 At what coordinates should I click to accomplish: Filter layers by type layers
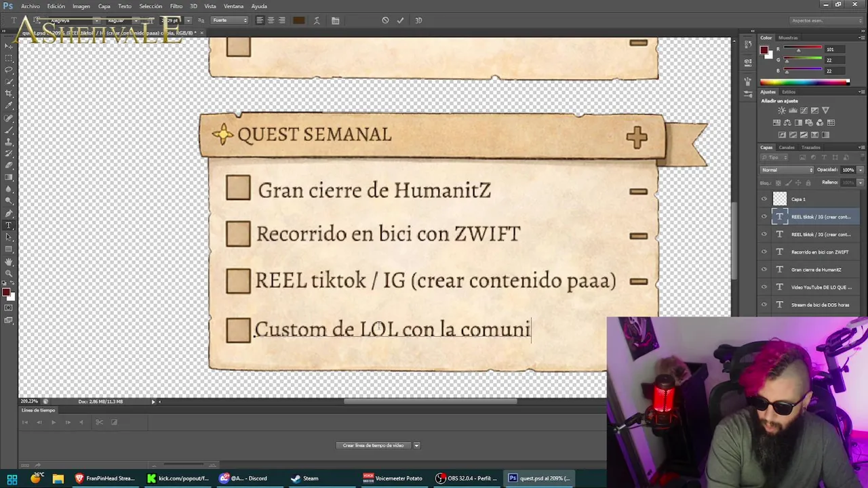point(824,157)
